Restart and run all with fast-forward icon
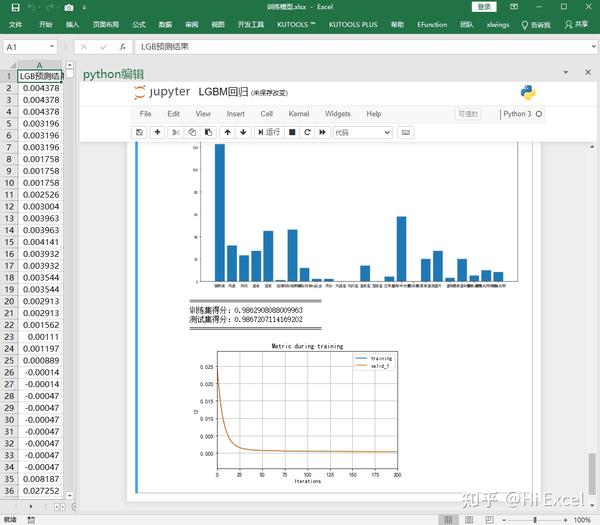 click(x=323, y=132)
